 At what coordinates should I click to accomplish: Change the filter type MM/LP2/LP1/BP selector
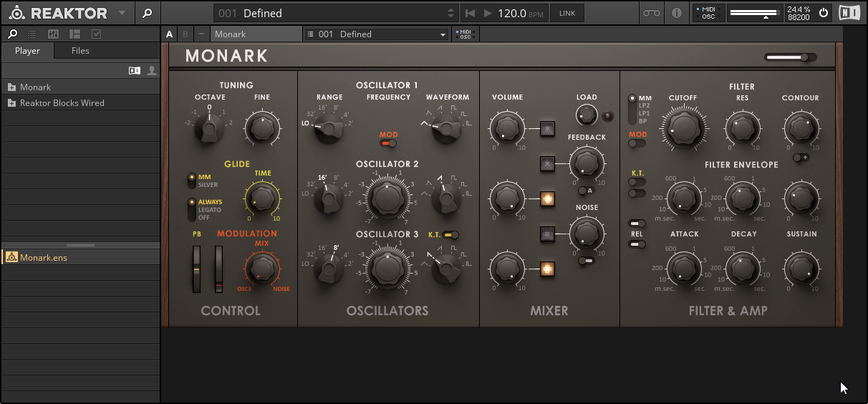(632, 110)
